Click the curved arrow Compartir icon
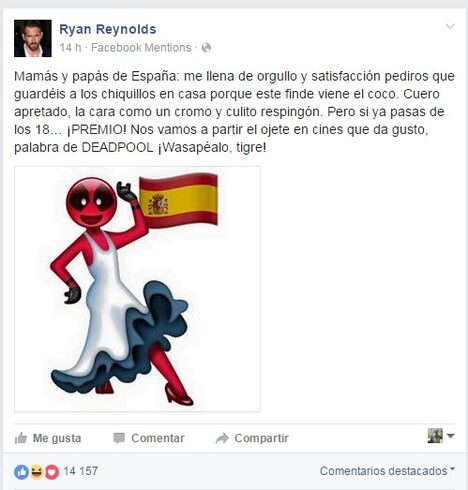This screenshot has height=490, width=468. tap(222, 438)
